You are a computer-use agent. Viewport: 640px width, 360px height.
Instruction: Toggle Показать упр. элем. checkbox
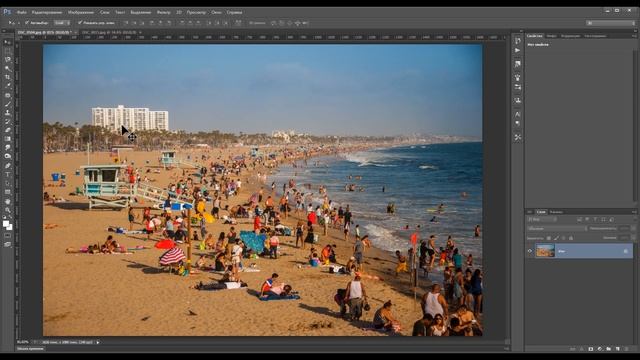click(80, 23)
